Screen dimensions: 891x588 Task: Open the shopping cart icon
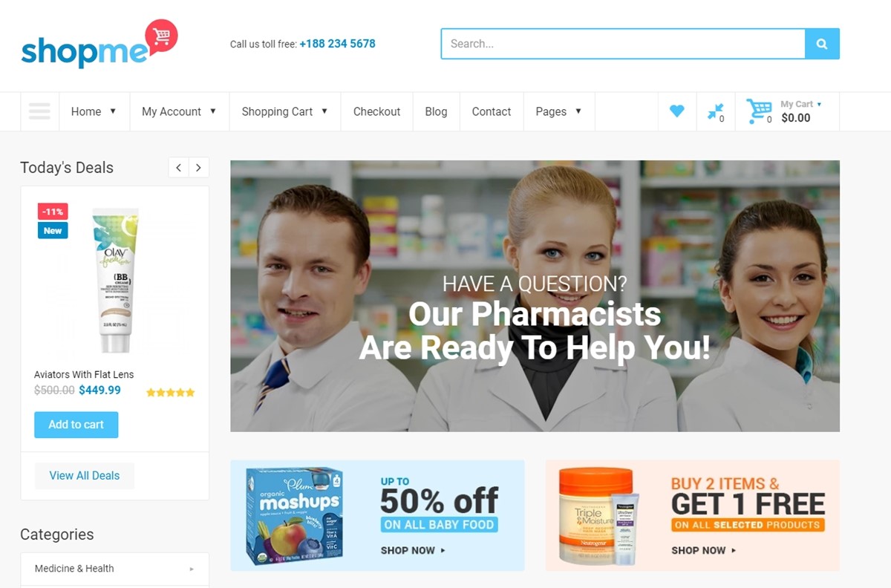click(758, 111)
